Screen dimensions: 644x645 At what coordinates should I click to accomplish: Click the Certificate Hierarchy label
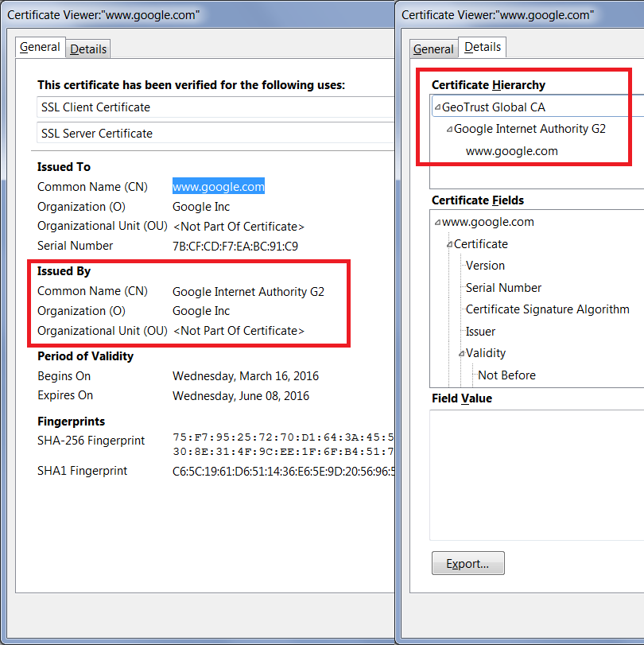488,85
